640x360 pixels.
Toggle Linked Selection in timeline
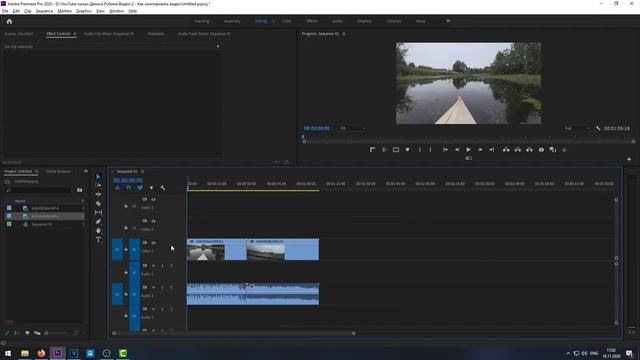click(x=140, y=188)
